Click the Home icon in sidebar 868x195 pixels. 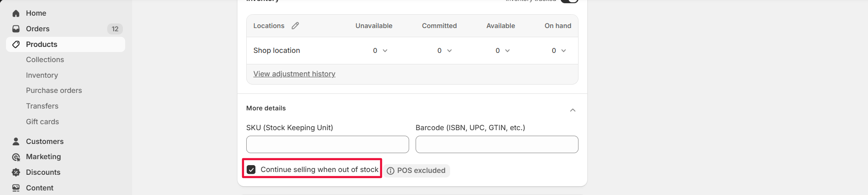(x=16, y=13)
